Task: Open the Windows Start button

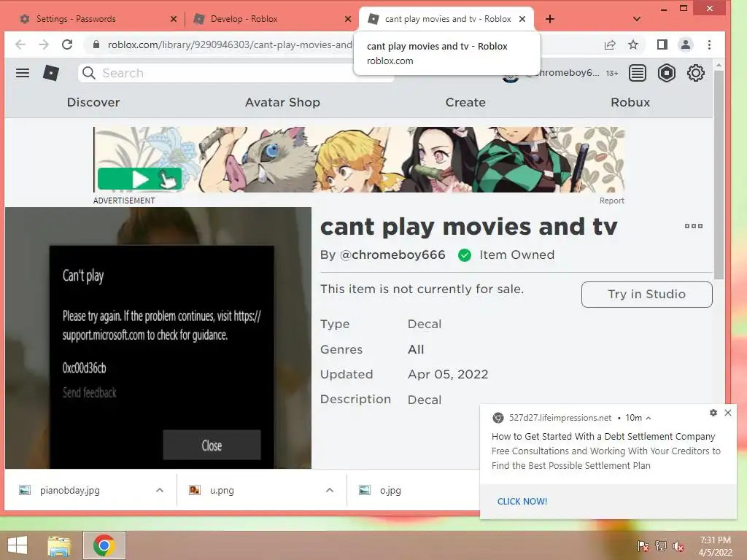Action: [18, 545]
